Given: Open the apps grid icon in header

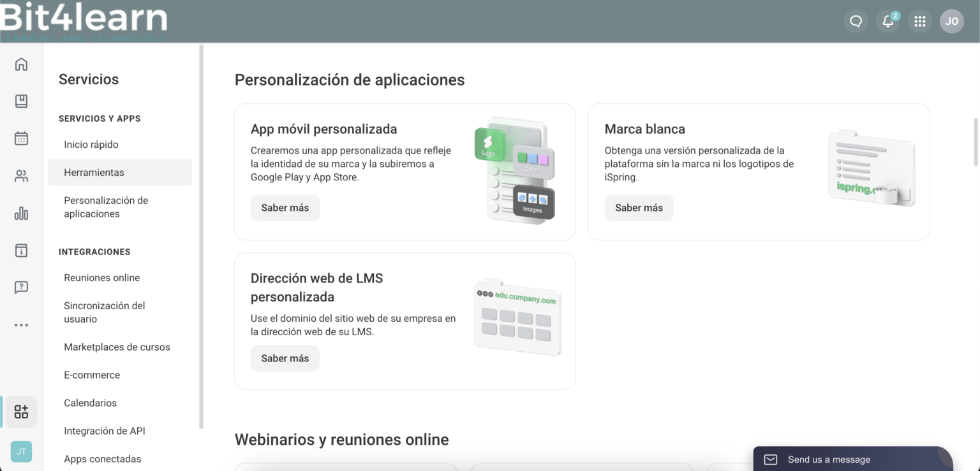Looking at the screenshot, I should coord(919,21).
